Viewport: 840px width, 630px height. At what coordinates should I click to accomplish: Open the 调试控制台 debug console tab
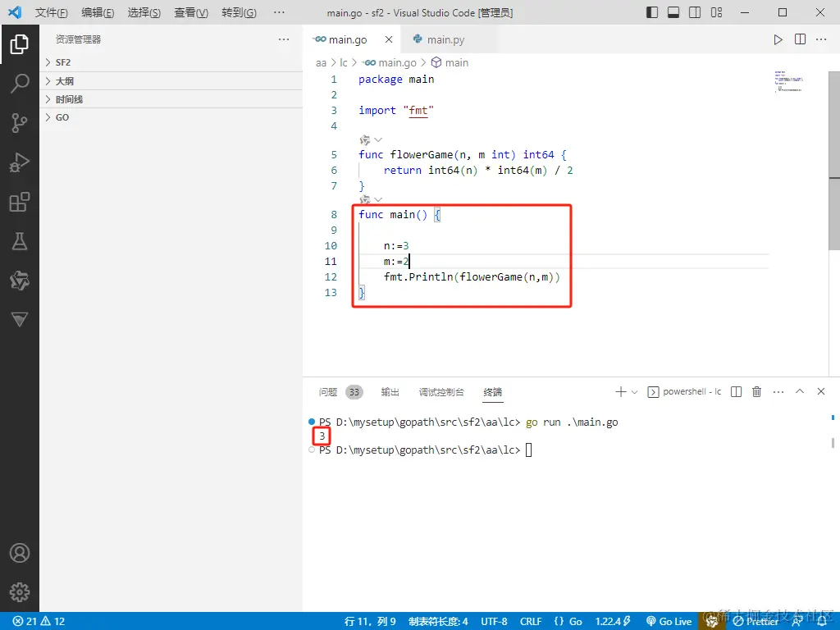click(441, 392)
